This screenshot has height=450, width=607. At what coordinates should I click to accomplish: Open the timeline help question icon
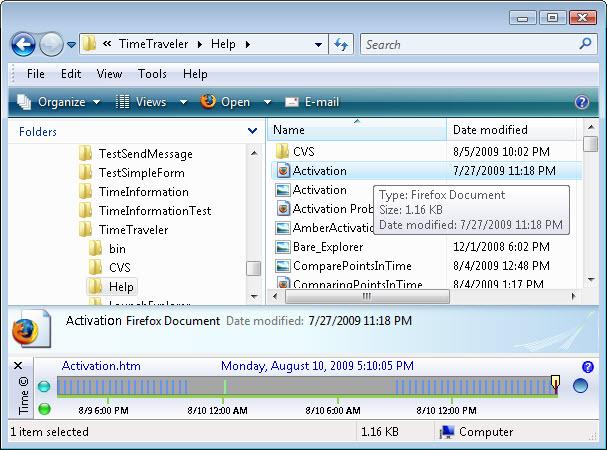click(x=587, y=367)
